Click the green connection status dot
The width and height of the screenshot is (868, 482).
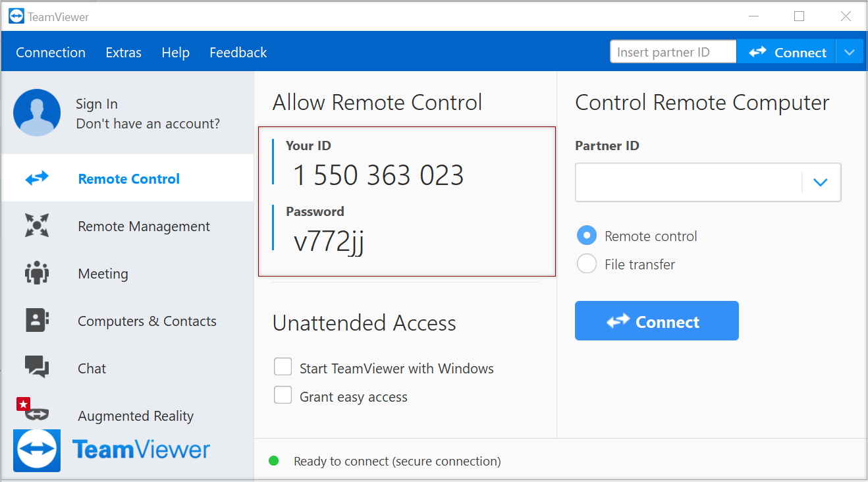(x=274, y=461)
